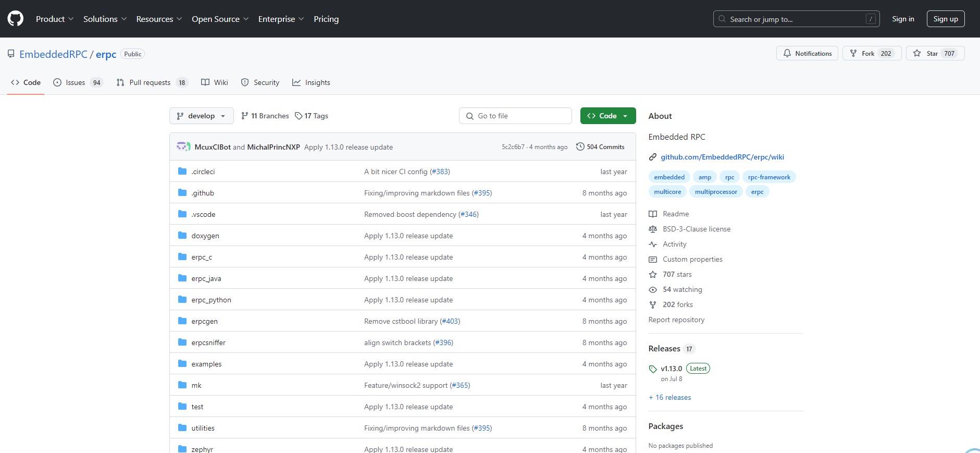Click the Sign up button
Screen dimensions: 980x453
[x=946, y=19]
